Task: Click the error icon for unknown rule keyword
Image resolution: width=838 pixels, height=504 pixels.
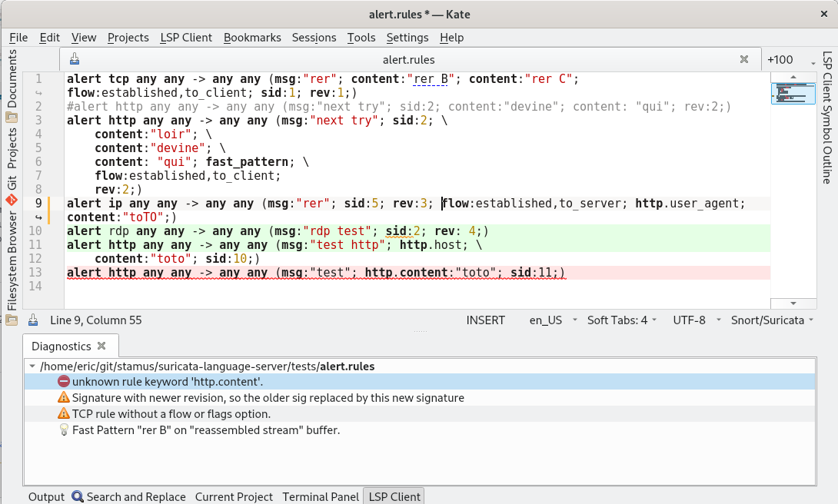Action: (x=64, y=381)
